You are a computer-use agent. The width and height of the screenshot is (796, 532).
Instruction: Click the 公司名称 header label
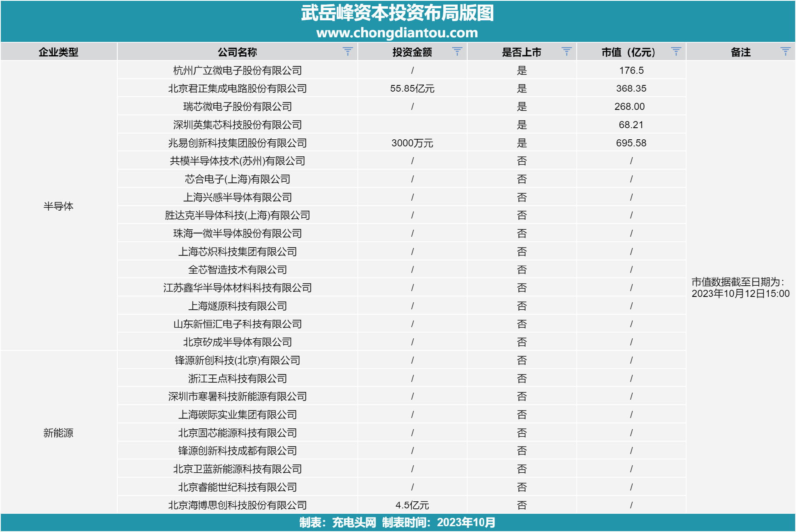(237, 52)
